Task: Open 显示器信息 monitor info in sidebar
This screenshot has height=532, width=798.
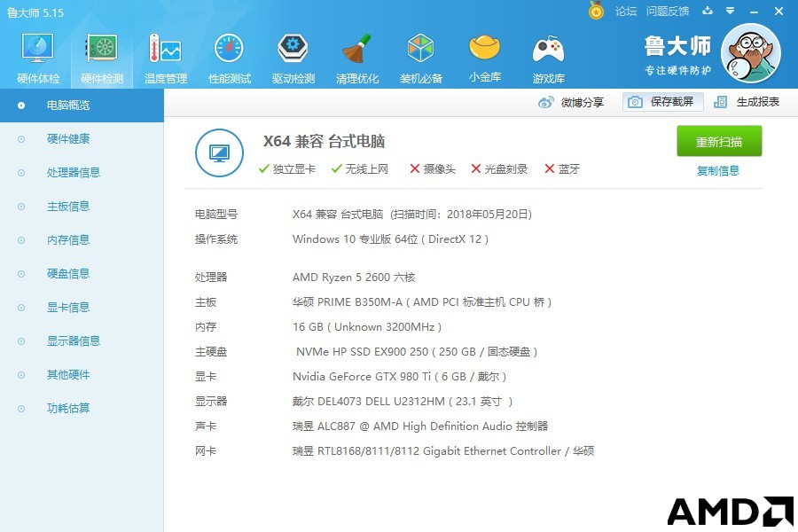Action: [82, 340]
